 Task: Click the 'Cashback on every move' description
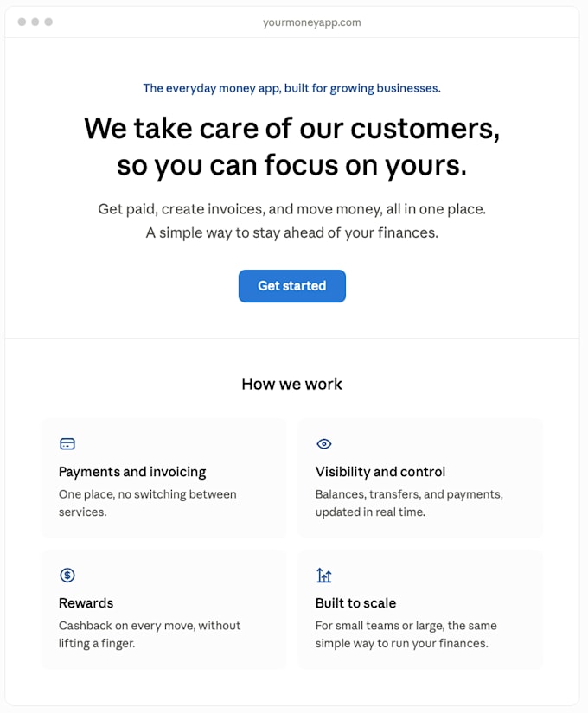pyautogui.click(x=150, y=634)
